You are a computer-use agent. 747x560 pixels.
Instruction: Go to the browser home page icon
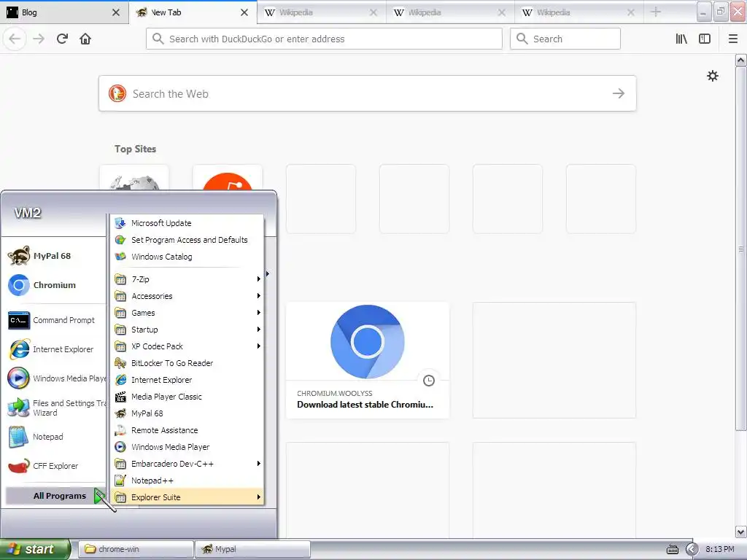[x=85, y=39]
